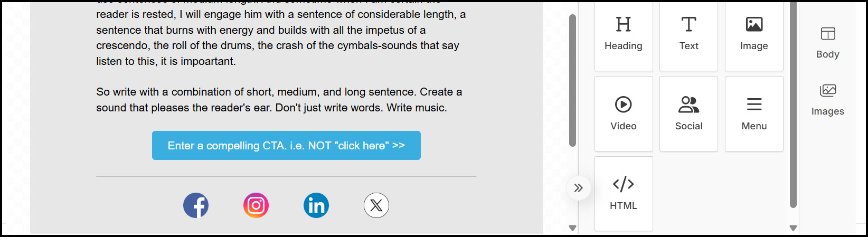Collapse the side panel with double chevron
Image resolution: width=868 pixels, height=237 pixels.
[x=578, y=188]
